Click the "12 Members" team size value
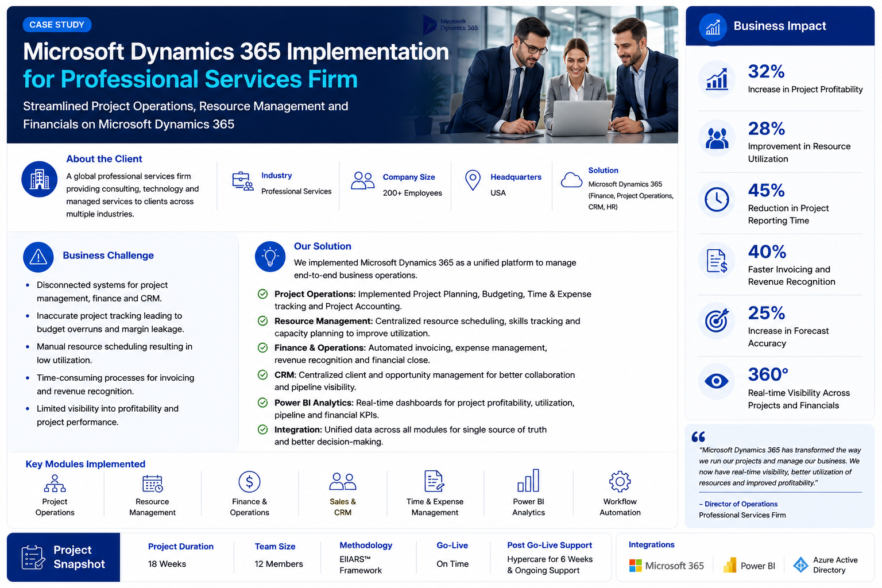The height and width of the screenshot is (588, 882). click(x=279, y=564)
